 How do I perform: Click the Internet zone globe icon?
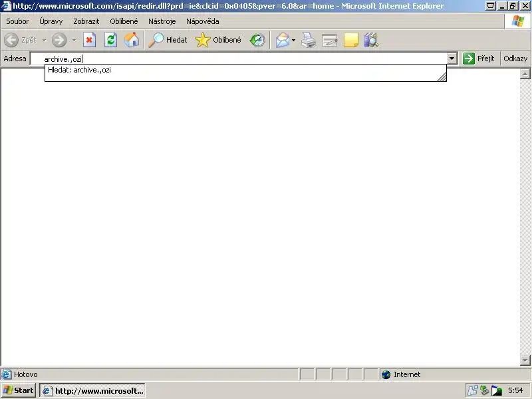[386, 374]
